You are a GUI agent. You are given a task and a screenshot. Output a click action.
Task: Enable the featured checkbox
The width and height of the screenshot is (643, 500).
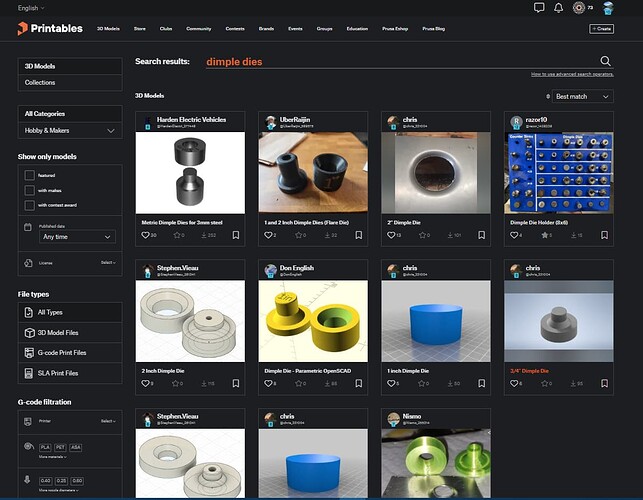coord(29,176)
